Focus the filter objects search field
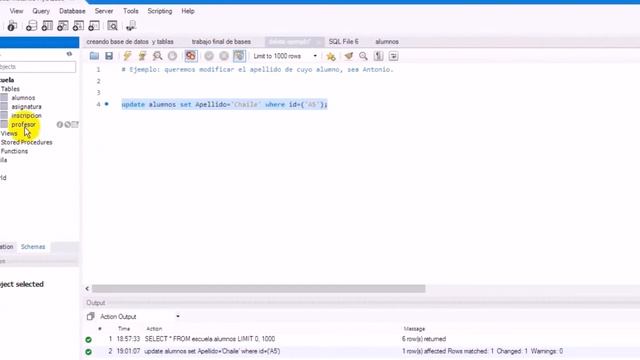 (x=38, y=67)
